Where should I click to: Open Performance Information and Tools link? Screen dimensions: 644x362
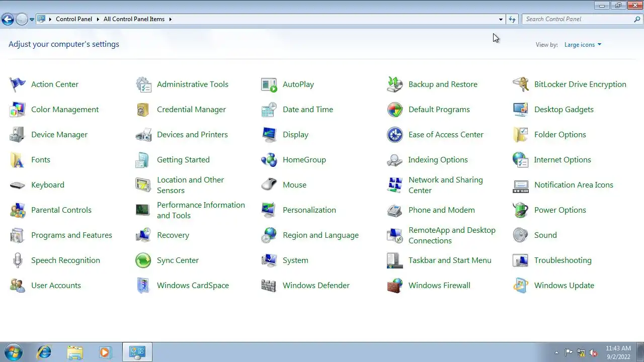pos(201,210)
